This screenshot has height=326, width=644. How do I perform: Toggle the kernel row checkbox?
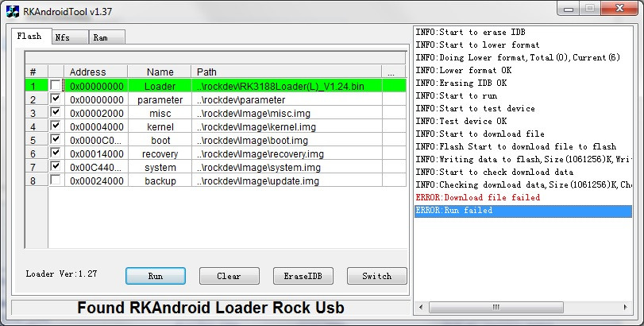tap(56, 126)
